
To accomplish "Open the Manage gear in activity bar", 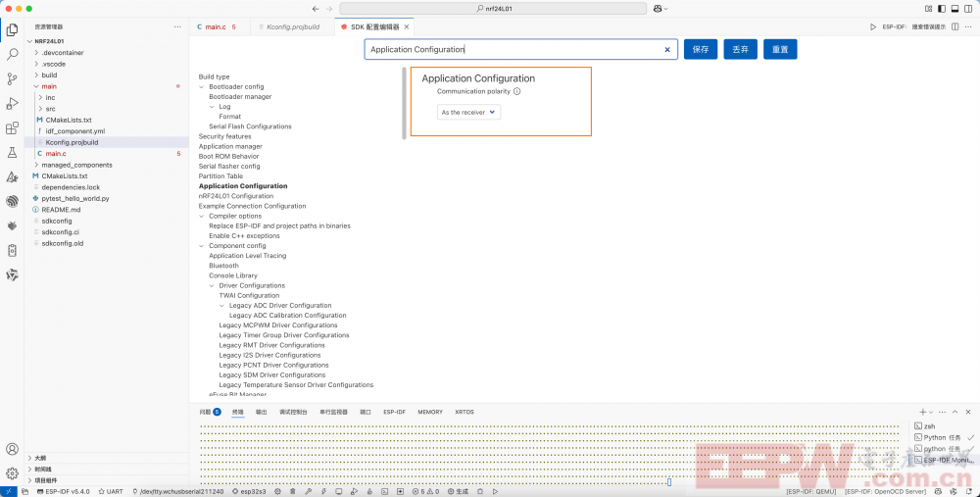I will pyautogui.click(x=12, y=473).
